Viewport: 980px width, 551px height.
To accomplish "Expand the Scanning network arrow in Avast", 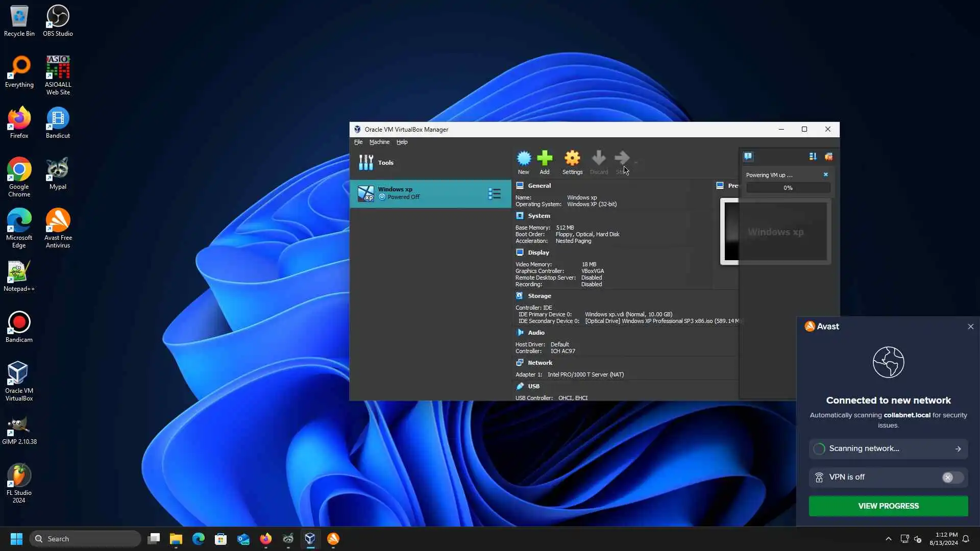I will coord(958,448).
